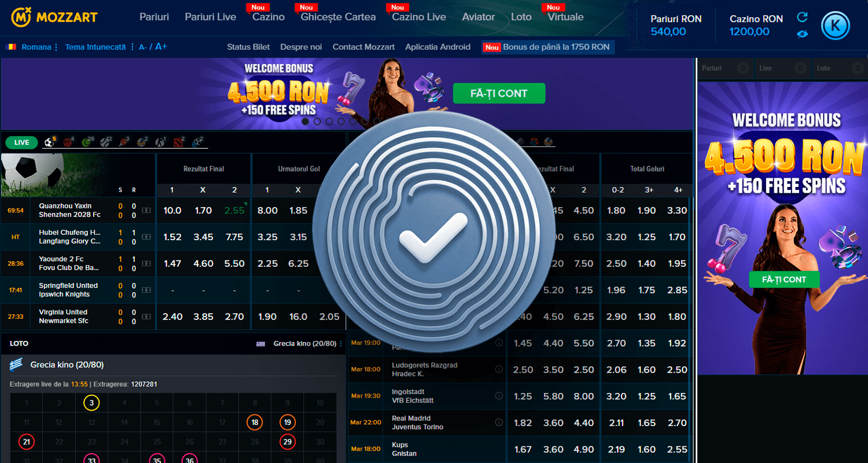Select the live table tennis icon
This screenshot has height=463, width=868.
coord(123,142)
